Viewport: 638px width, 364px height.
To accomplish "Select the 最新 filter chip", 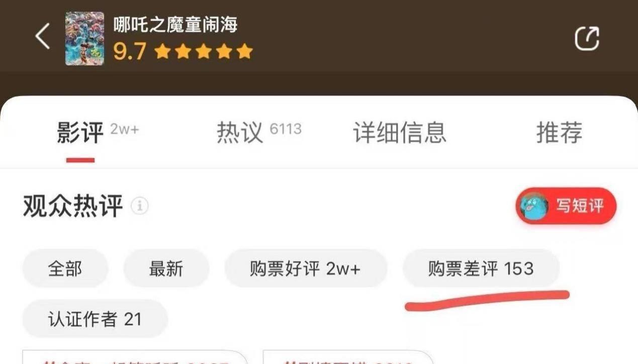I will [x=166, y=268].
